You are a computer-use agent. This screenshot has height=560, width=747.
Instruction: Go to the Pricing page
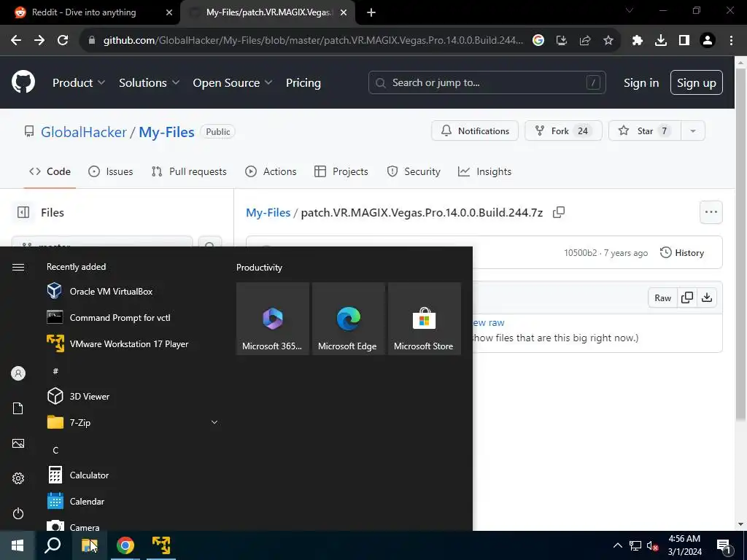pos(303,82)
